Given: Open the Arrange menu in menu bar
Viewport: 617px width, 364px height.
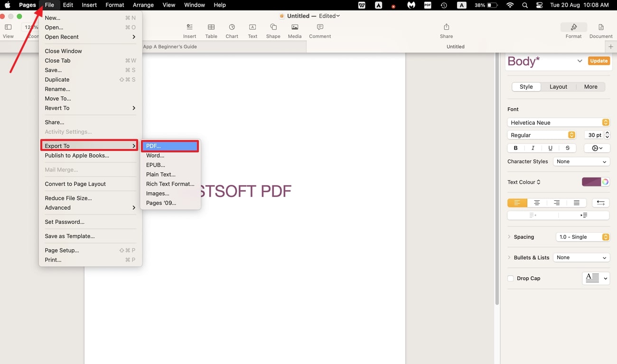Looking at the screenshot, I should coord(143,5).
